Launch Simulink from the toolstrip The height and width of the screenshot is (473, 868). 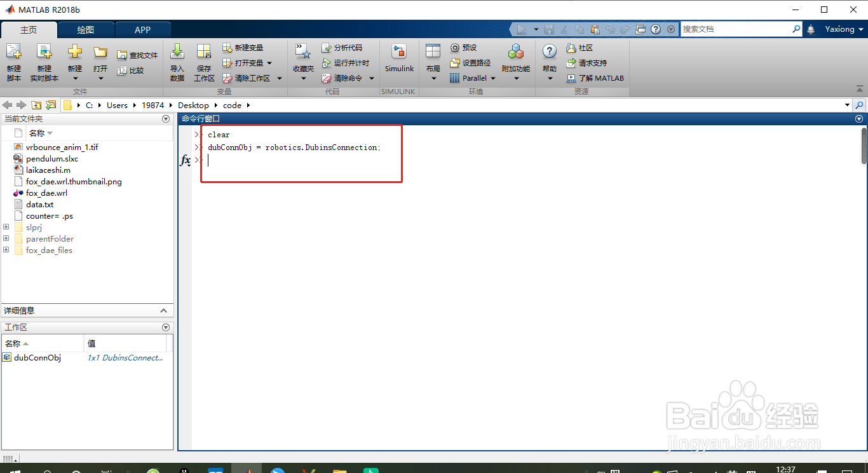coord(399,58)
